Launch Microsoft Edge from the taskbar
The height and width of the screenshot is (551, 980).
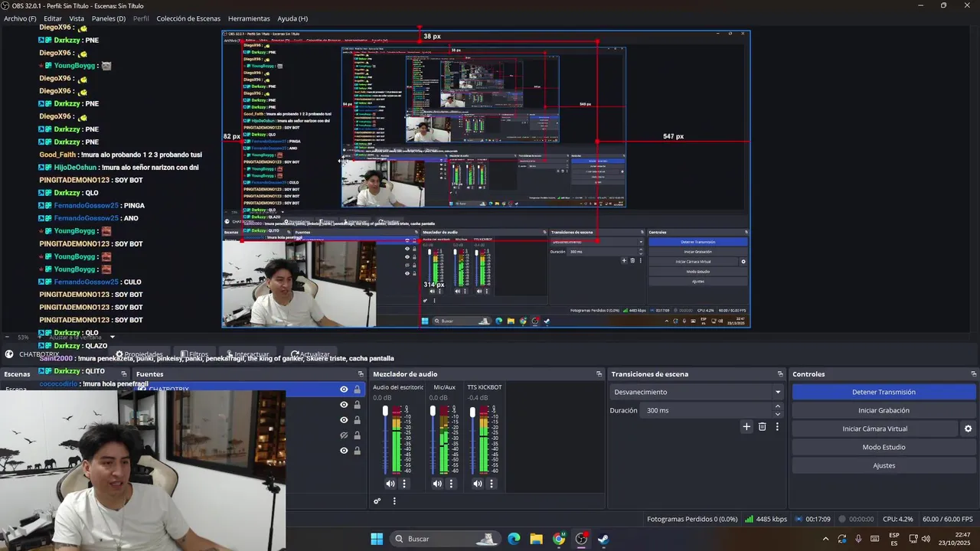[514, 539]
